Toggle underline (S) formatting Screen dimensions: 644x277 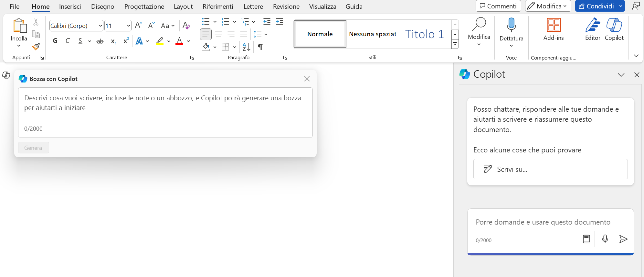(80, 41)
